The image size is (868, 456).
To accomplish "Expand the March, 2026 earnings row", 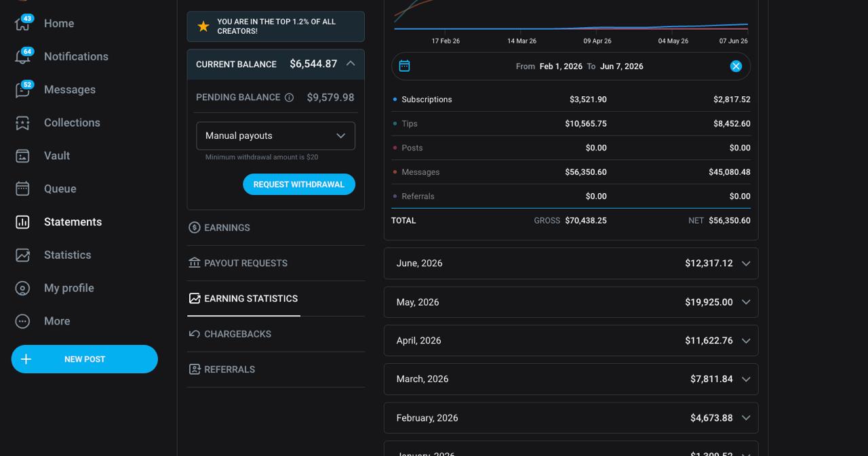I will coord(571,379).
